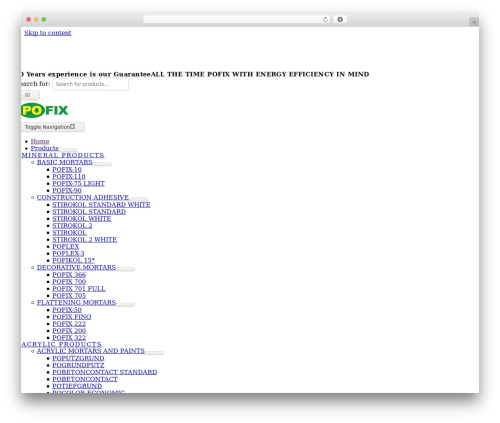Open plain STIROKOL link
500x423 pixels.
tap(69, 233)
